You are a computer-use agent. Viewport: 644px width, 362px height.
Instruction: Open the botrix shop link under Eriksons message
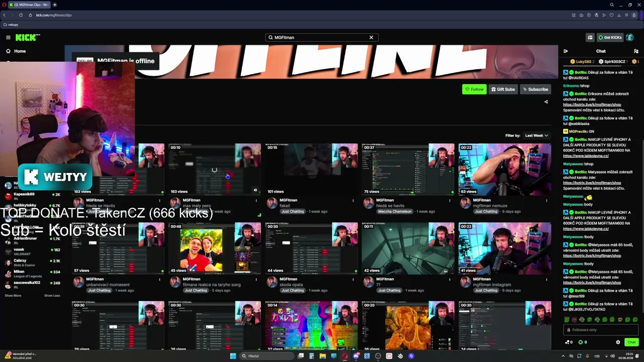click(592, 105)
